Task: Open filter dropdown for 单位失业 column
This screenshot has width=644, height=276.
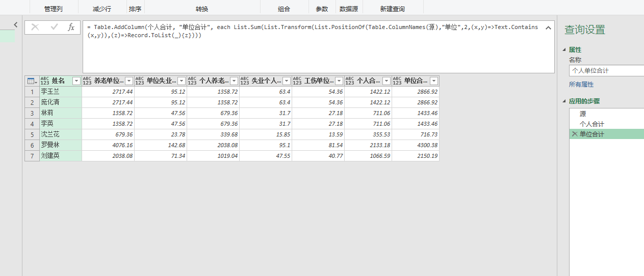Action: pos(182,81)
